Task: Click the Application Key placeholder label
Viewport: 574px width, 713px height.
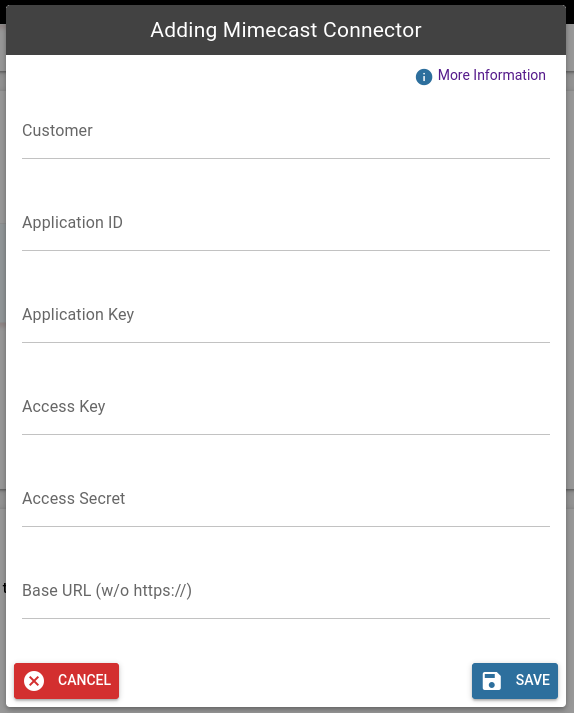Action: click(x=78, y=315)
